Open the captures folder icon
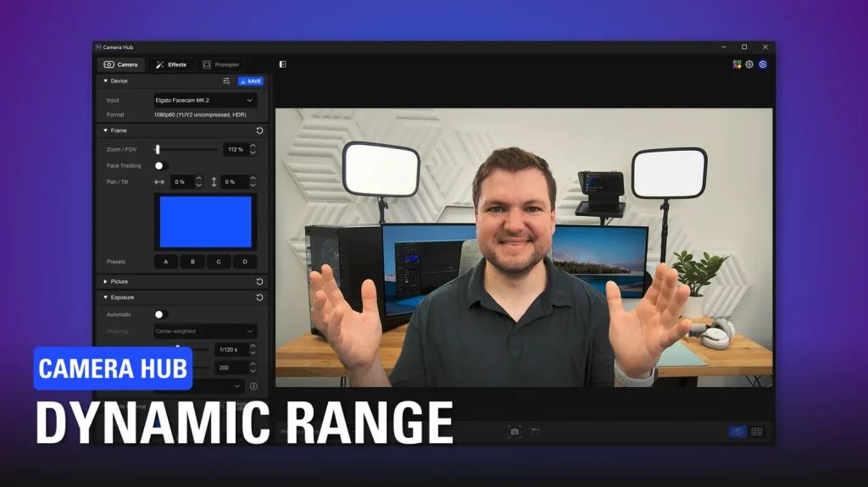This screenshot has width=868, height=487. click(536, 432)
